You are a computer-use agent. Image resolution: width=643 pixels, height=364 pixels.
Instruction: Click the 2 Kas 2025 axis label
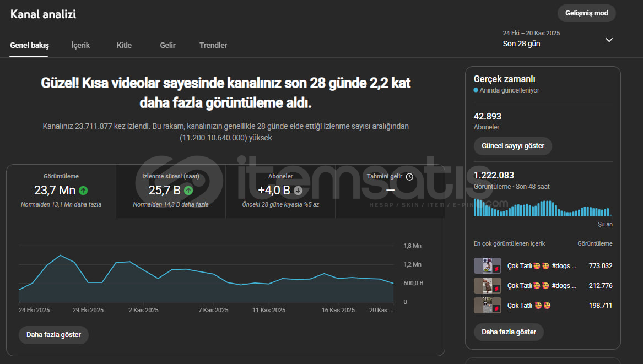(143, 310)
